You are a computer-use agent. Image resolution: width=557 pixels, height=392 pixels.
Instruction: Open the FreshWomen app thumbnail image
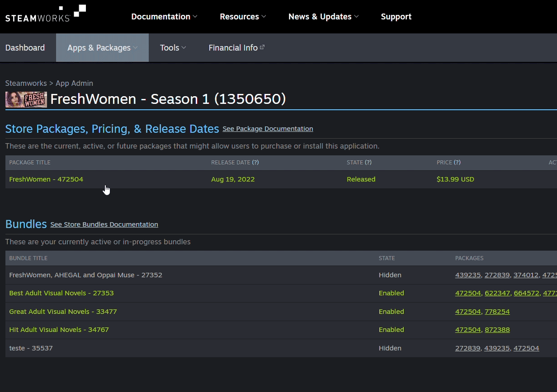click(26, 99)
